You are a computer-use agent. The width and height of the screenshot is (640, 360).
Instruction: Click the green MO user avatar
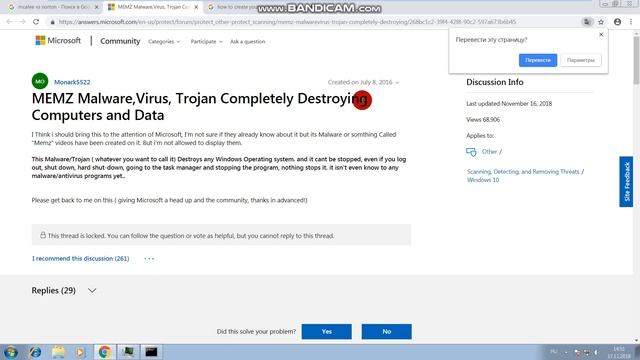coord(40,81)
